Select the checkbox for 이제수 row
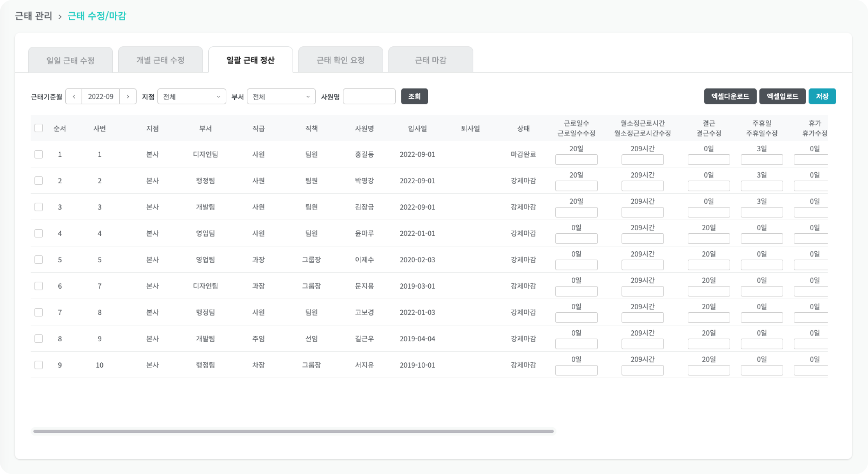The width and height of the screenshot is (868, 474). 39,260
